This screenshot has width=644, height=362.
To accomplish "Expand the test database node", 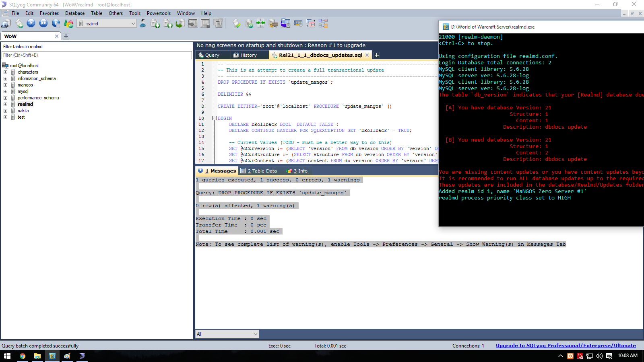I will (6, 117).
